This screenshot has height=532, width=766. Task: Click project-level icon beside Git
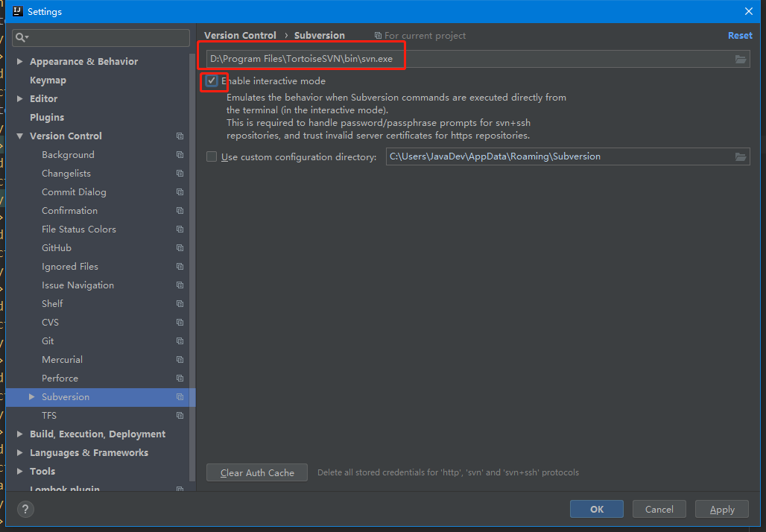180,341
